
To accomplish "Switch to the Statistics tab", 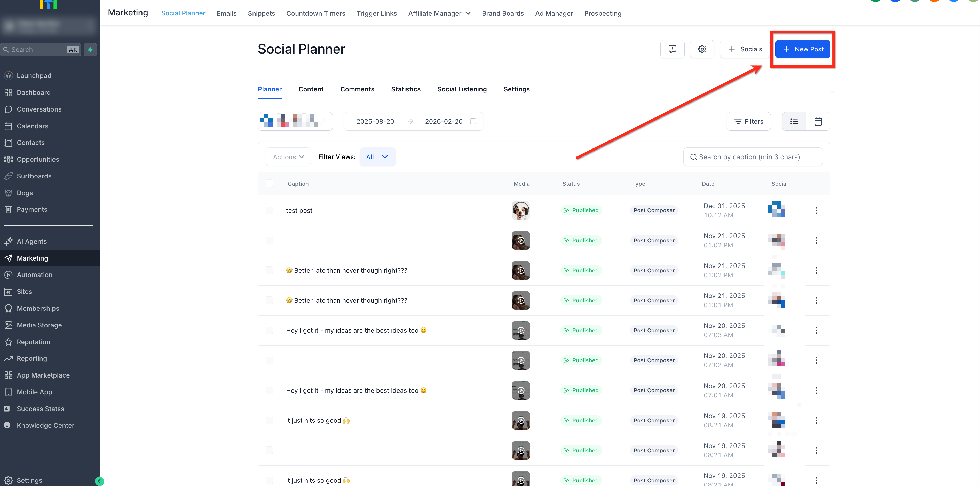I will pyautogui.click(x=406, y=89).
